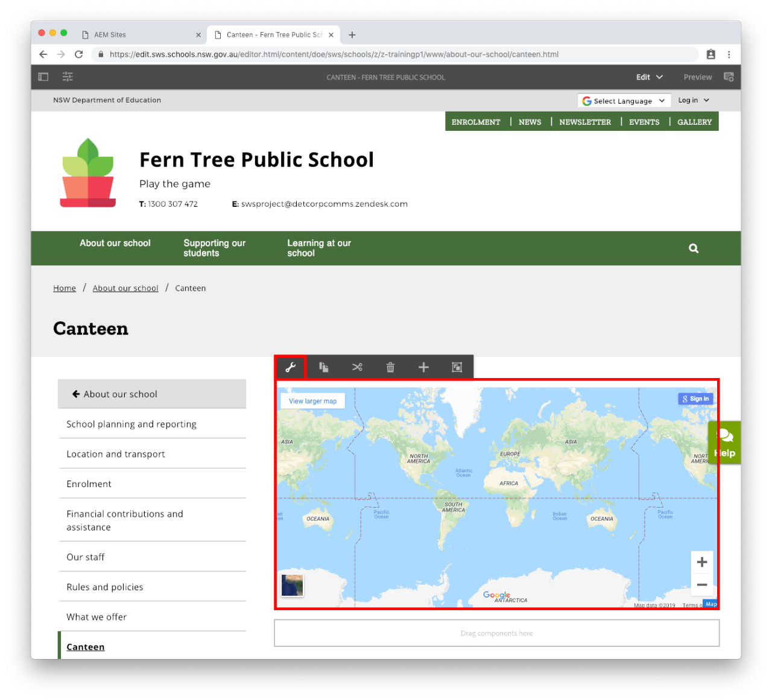Click the Fern Tree school logo
Image resolution: width=772 pixels, height=700 pixels.
88,173
